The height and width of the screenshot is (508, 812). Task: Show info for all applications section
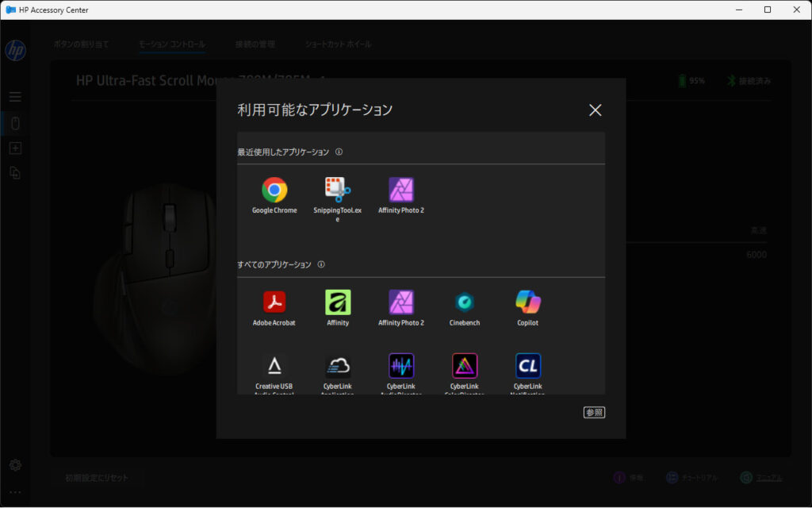[x=321, y=264]
